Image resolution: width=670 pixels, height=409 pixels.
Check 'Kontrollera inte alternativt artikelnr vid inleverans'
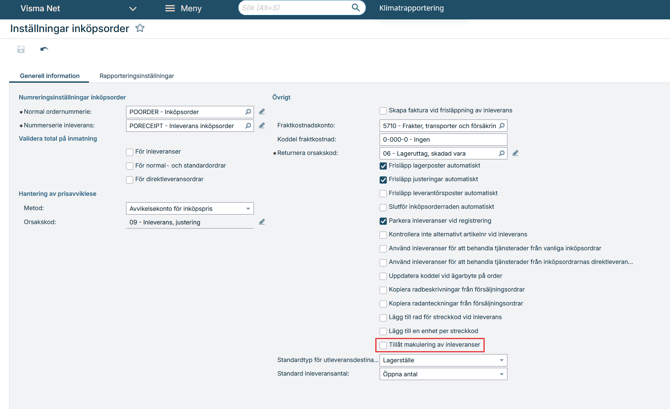pyautogui.click(x=383, y=235)
